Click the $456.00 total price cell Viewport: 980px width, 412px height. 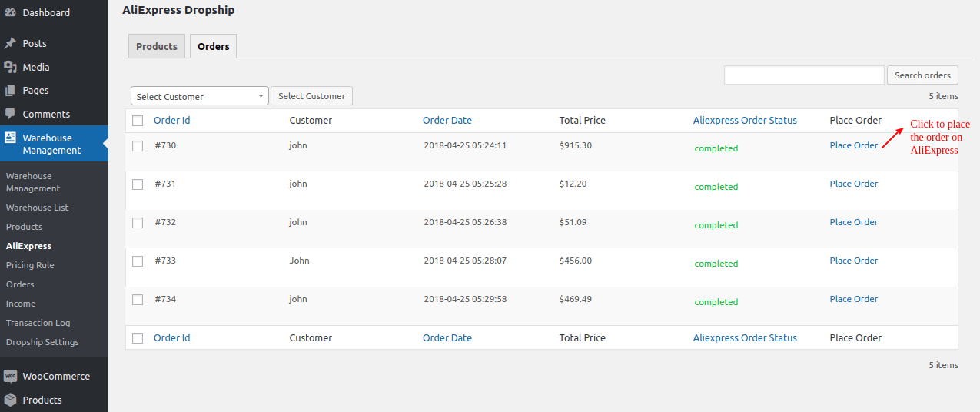576,261
